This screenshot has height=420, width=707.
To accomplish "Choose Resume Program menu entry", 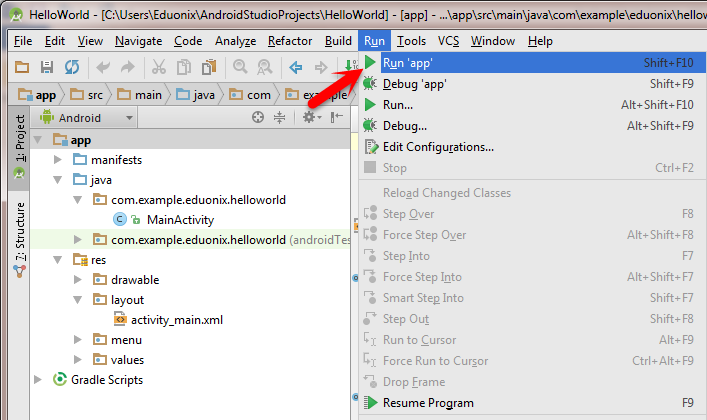I will point(533,402).
